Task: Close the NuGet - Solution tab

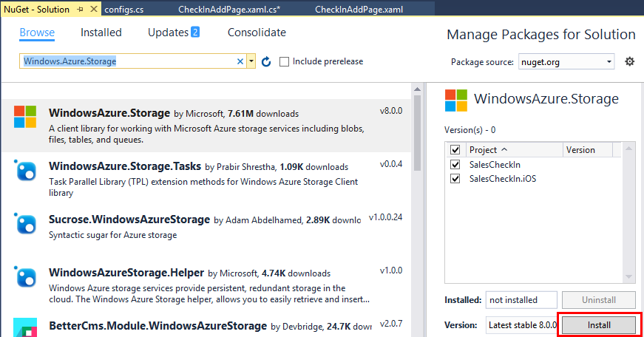Action: [x=94, y=9]
